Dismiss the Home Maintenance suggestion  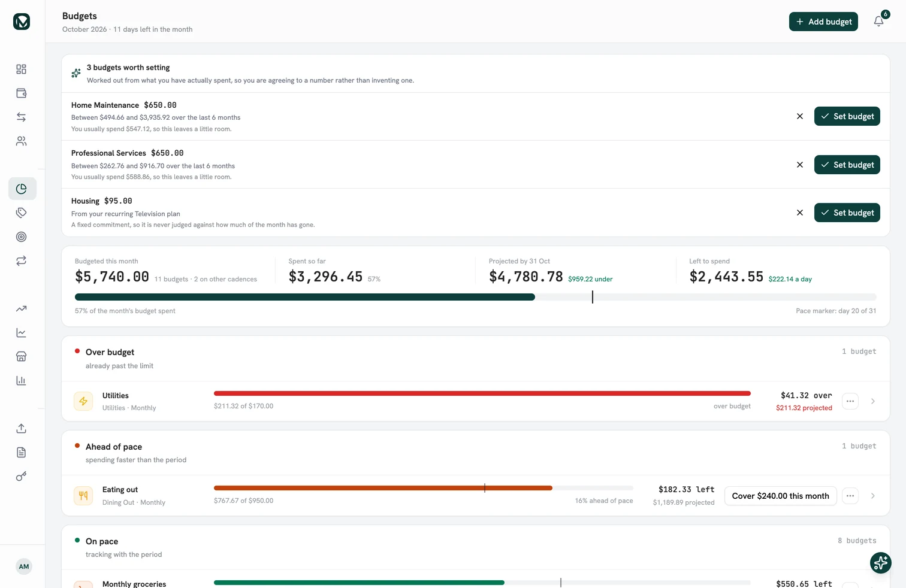pos(800,116)
